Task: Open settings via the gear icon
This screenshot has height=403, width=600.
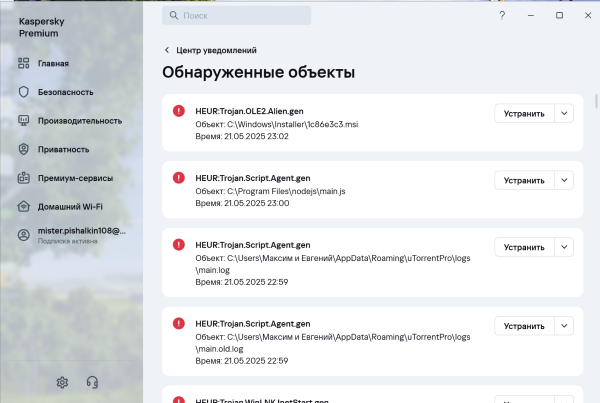Action: click(62, 382)
